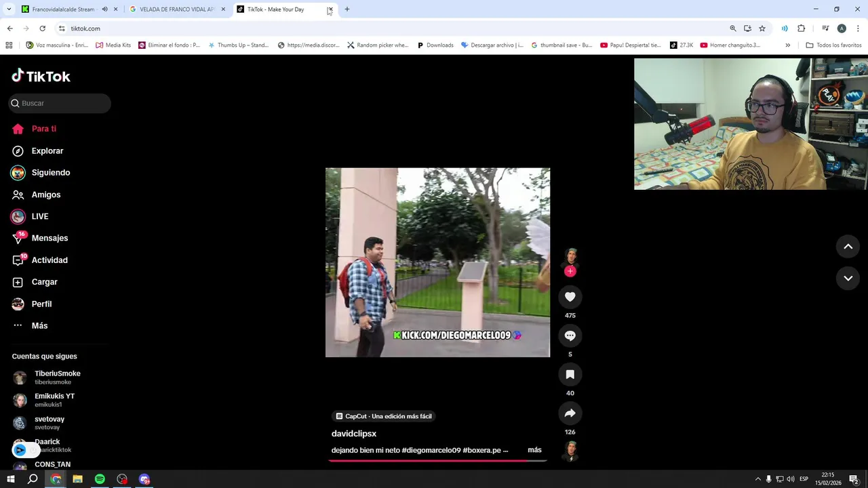The height and width of the screenshot is (488, 868).
Task: Open File Explorer from taskbar
Action: tap(77, 479)
